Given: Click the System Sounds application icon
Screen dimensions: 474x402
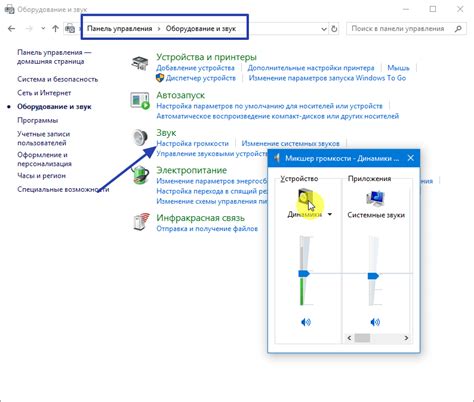Looking at the screenshot, I should pos(376,198).
